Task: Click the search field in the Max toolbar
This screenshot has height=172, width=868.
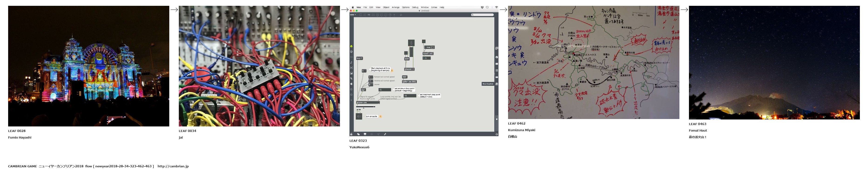Action: (482, 15)
